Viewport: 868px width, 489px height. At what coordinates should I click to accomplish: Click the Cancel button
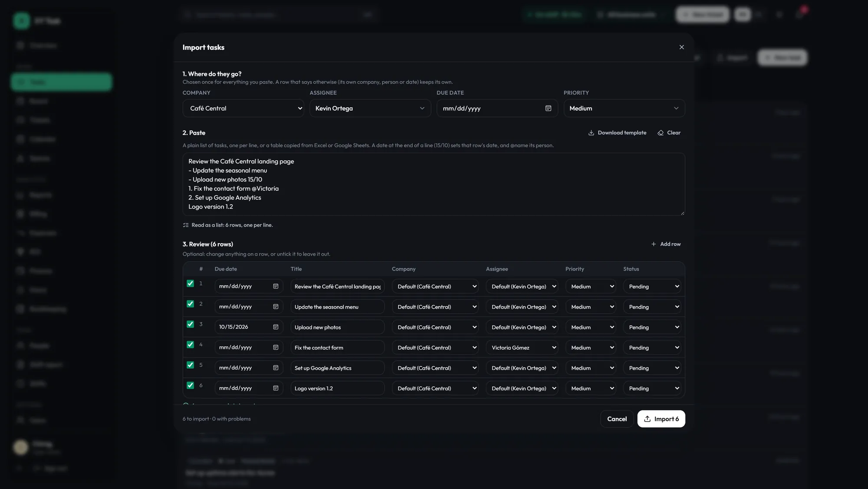pos(617,419)
